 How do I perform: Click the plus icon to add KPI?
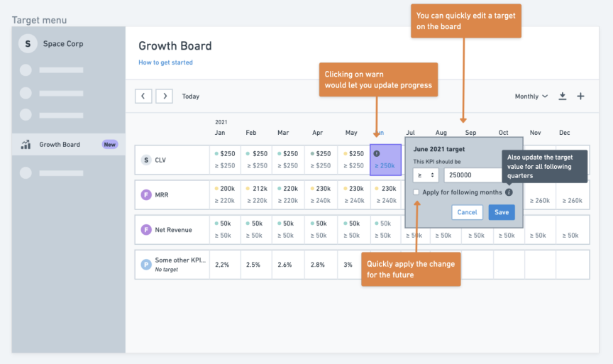pos(580,96)
